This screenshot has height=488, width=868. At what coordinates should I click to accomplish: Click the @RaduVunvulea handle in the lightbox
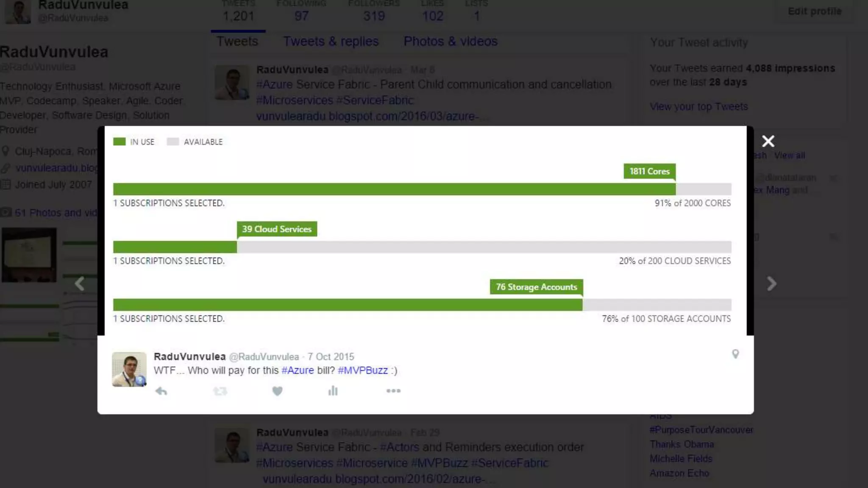coord(264,357)
